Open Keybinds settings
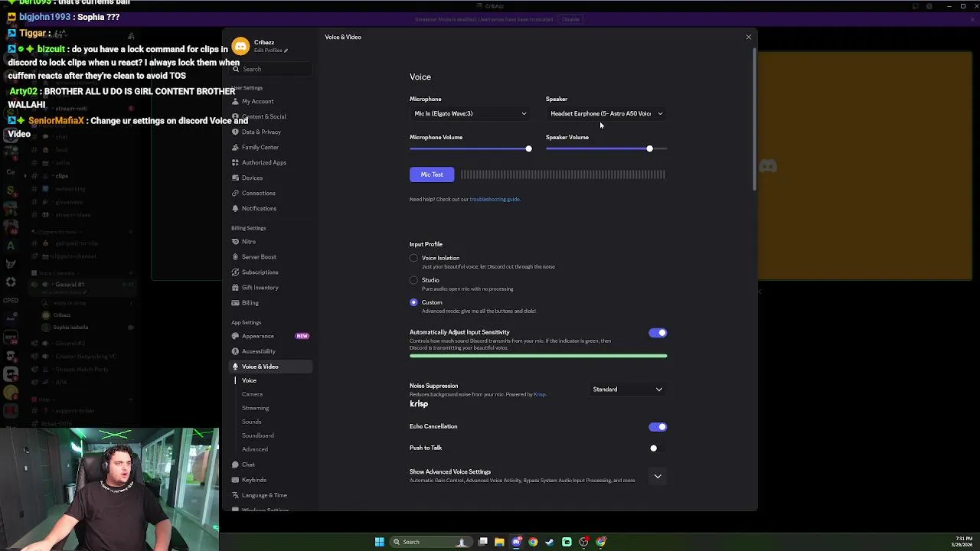The height and width of the screenshot is (551, 980). coord(270,480)
